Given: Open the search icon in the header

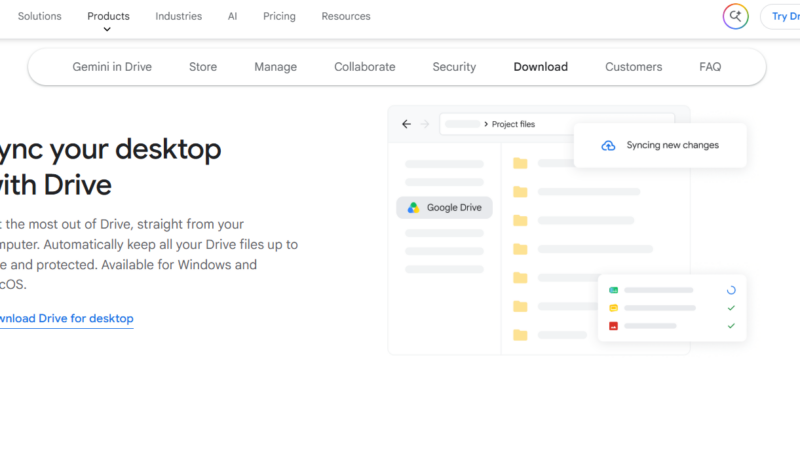Looking at the screenshot, I should coord(735,16).
